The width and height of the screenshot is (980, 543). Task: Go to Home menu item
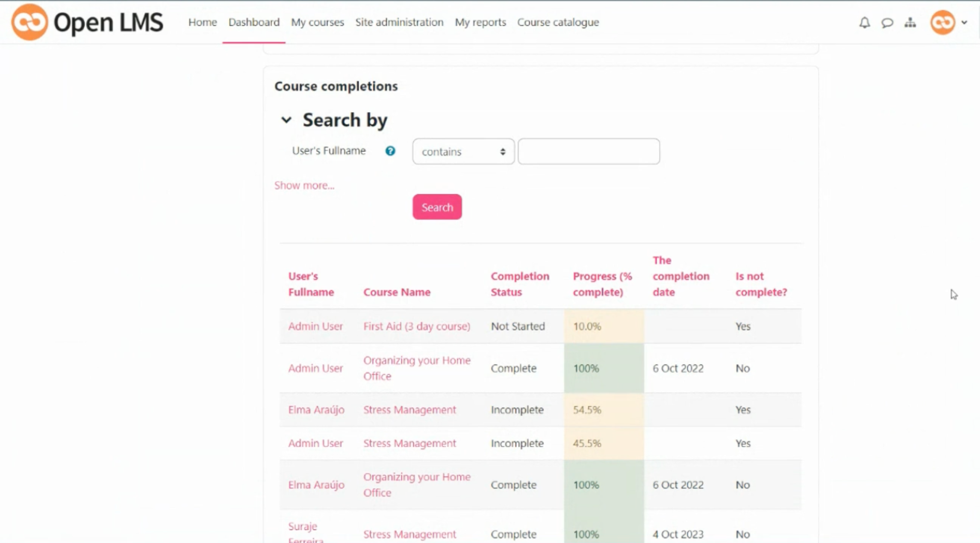point(202,22)
